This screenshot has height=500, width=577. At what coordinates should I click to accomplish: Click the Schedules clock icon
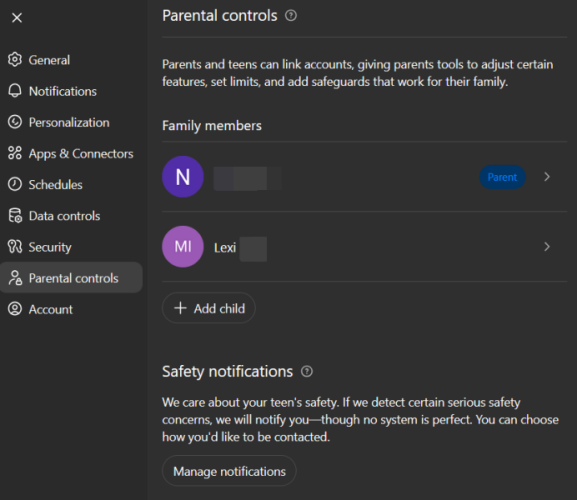tap(15, 184)
